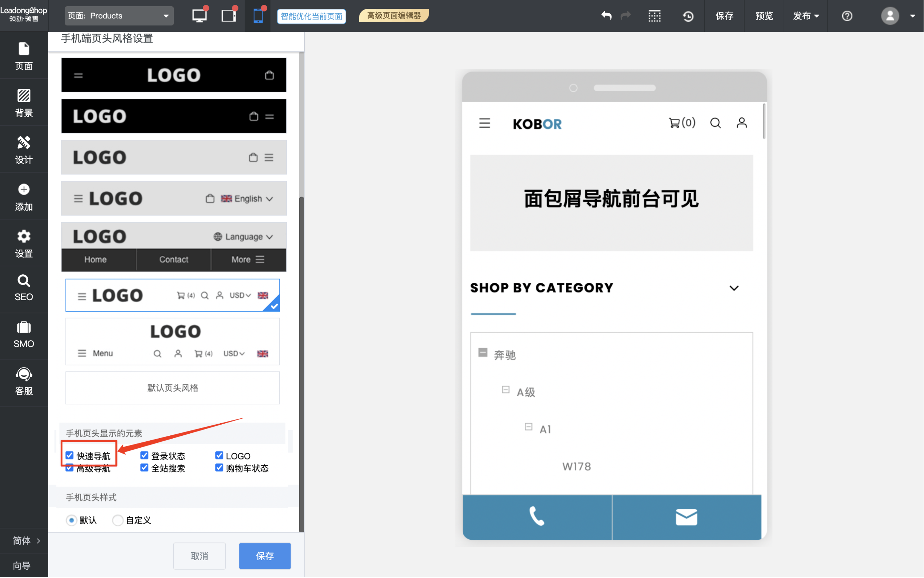Click the phone call icon in preview
Viewport: 924px width, 578px height.
(537, 516)
